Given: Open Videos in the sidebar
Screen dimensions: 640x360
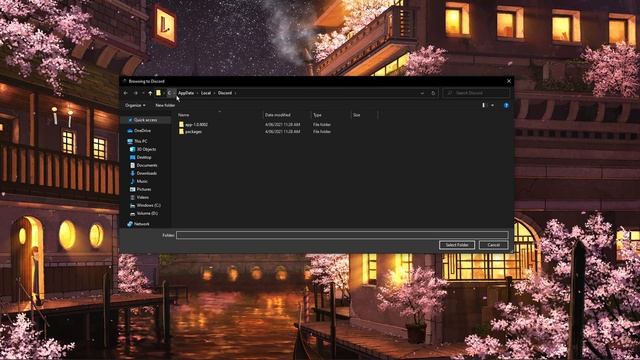Looking at the screenshot, I should click(x=143, y=197).
